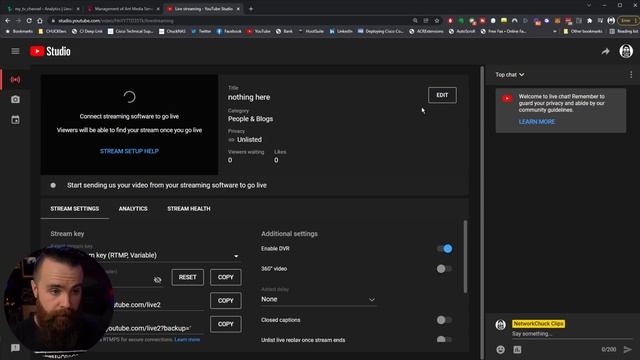Click the browser home icon
The height and width of the screenshot is (360, 640).
pyautogui.click(x=40, y=20)
